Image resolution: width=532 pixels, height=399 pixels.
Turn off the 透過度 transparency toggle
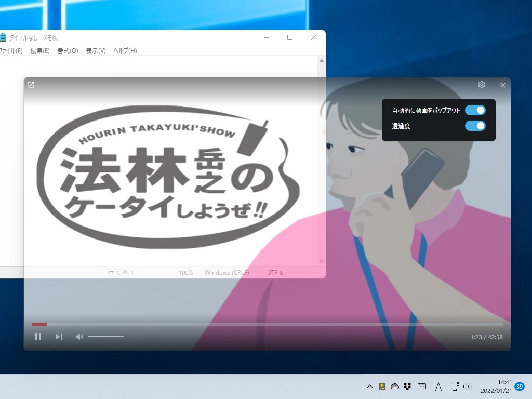(x=475, y=125)
